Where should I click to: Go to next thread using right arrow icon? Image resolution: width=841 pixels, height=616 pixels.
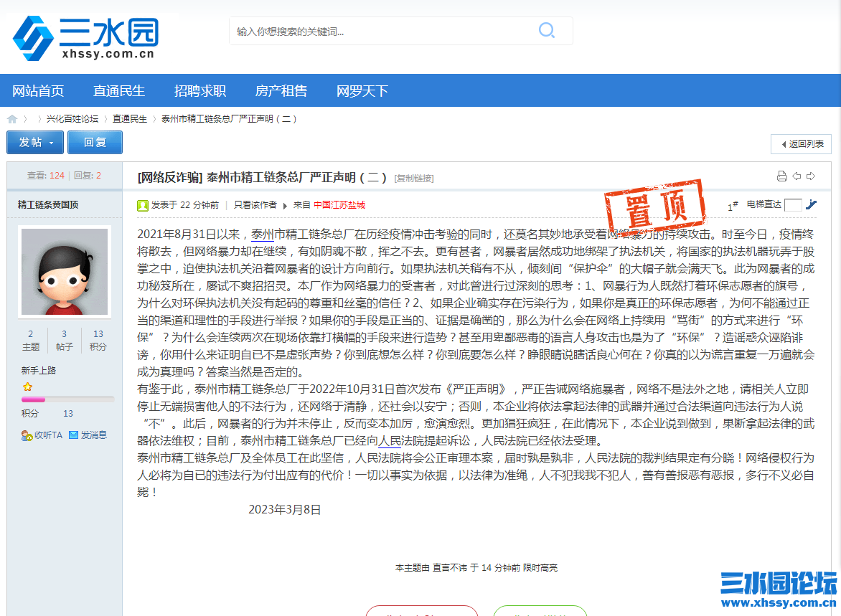coord(811,176)
